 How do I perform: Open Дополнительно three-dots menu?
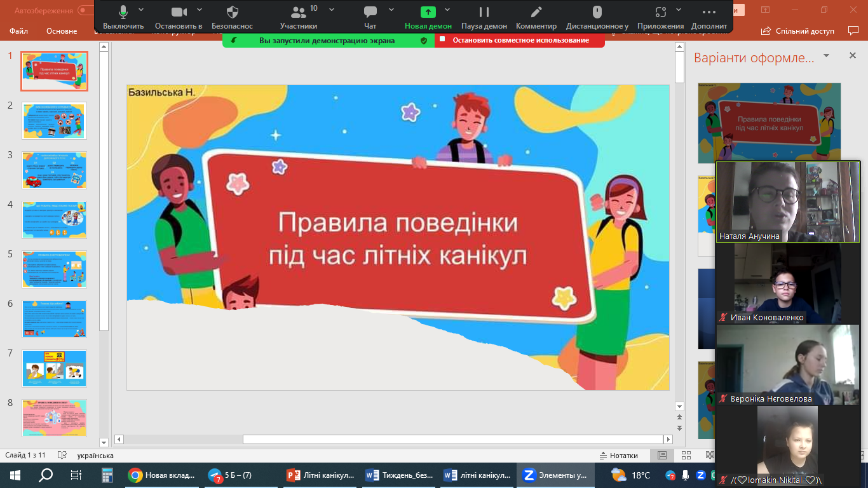(x=709, y=17)
